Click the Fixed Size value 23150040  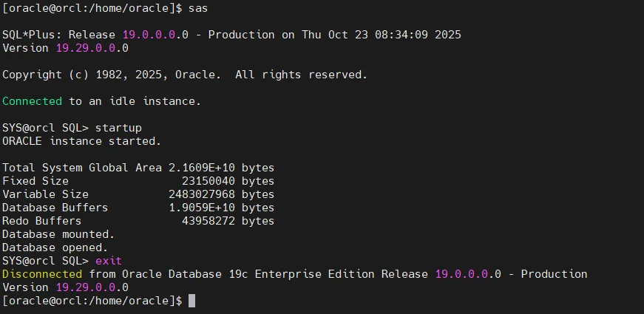click(x=209, y=181)
